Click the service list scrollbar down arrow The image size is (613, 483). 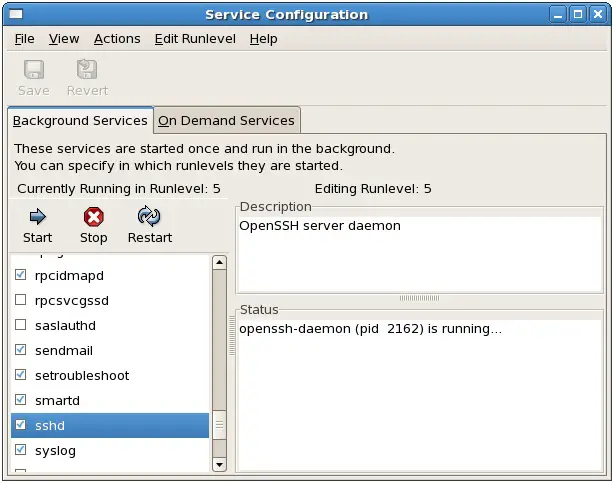[x=220, y=464]
